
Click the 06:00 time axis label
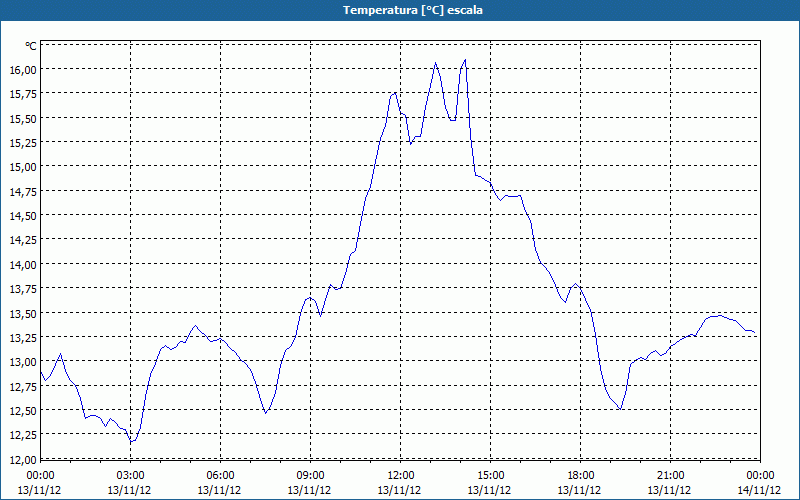pyautogui.click(x=220, y=476)
